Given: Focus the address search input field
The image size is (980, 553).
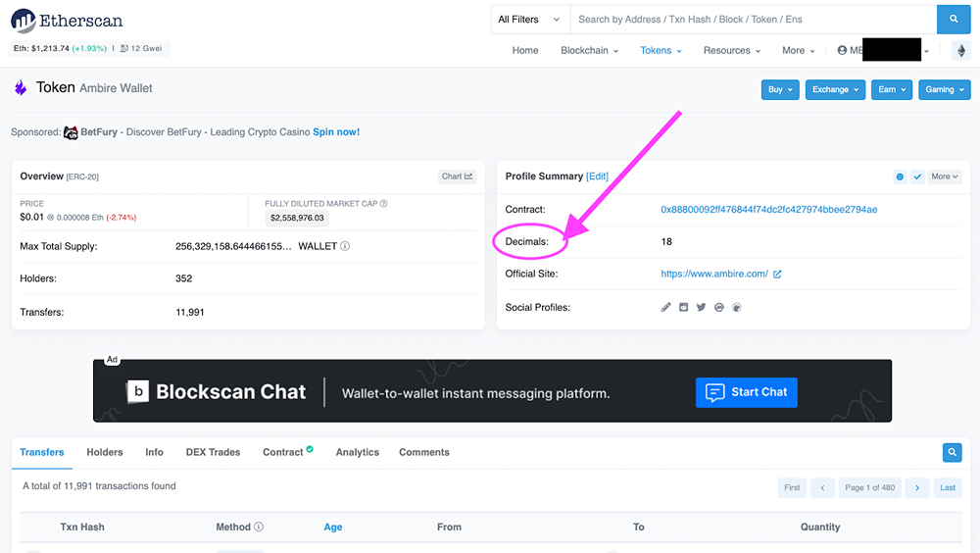Looking at the screenshot, I should pyautogui.click(x=754, y=20).
